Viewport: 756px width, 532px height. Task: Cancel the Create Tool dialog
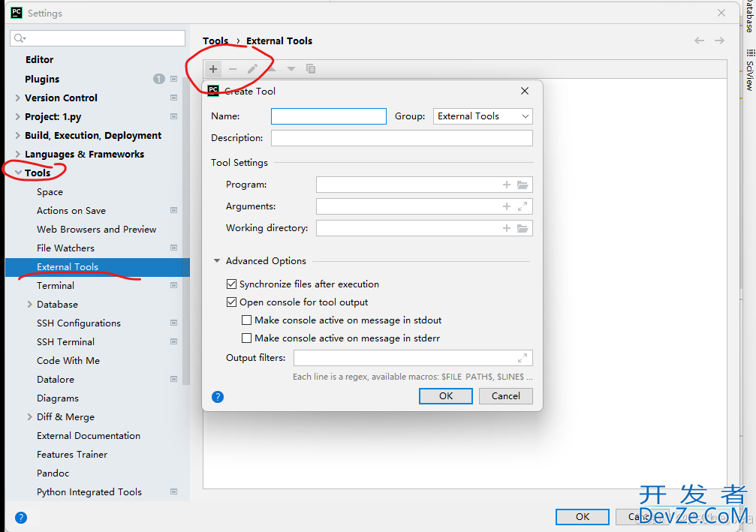[x=506, y=396]
